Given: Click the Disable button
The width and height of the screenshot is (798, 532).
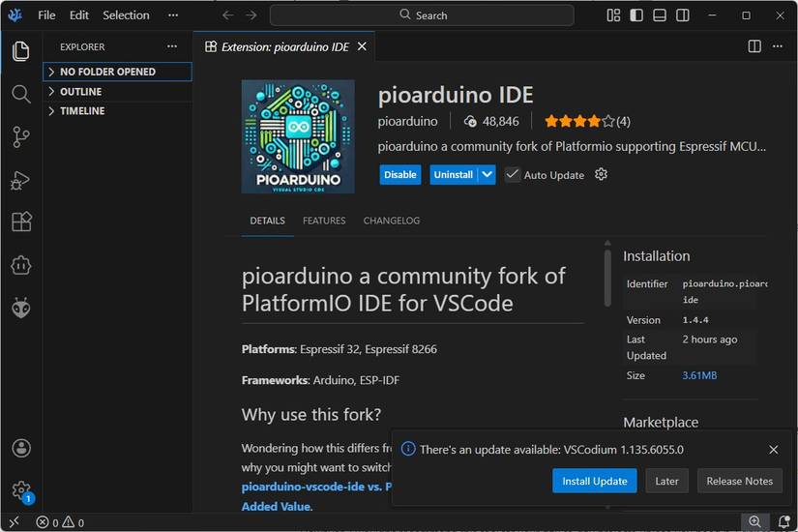Looking at the screenshot, I should pos(400,175).
